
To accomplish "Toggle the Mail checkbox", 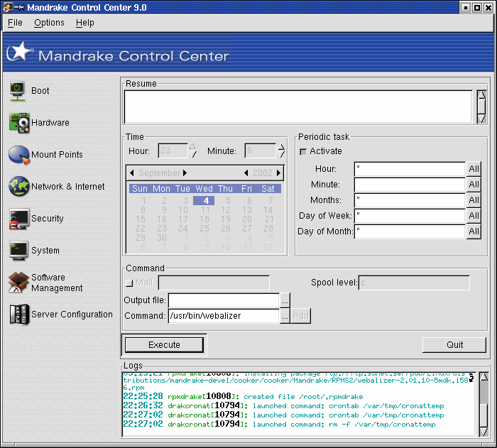I will tap(129, 283).
